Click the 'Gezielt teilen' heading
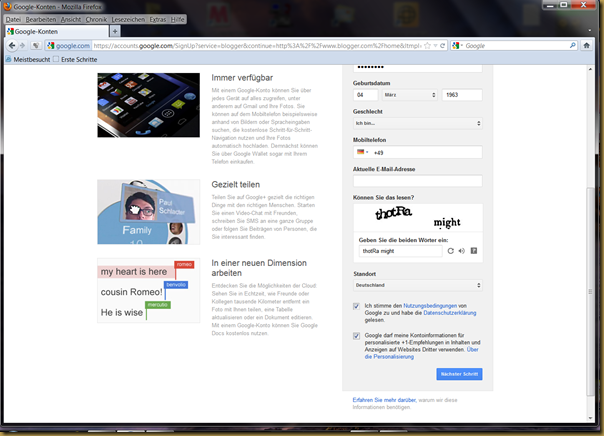604x436 pixels. (x=235, y=184)
